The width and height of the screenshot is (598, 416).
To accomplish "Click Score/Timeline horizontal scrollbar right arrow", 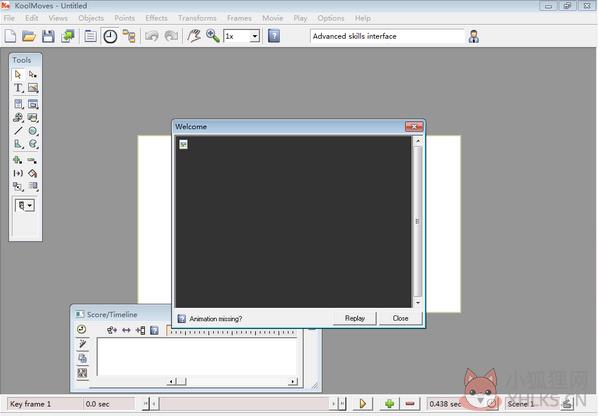I will (293, 381).
